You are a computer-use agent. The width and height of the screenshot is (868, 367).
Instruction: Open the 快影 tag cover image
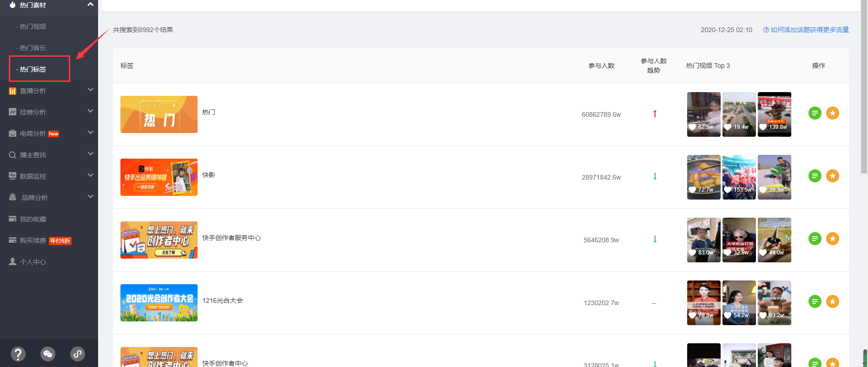coord(159,177)
